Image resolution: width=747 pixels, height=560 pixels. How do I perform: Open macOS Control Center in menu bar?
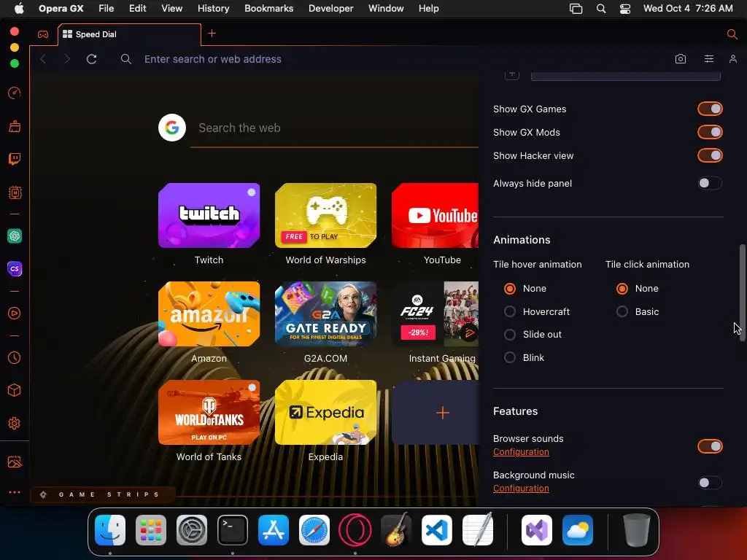(x=624, y=9)
